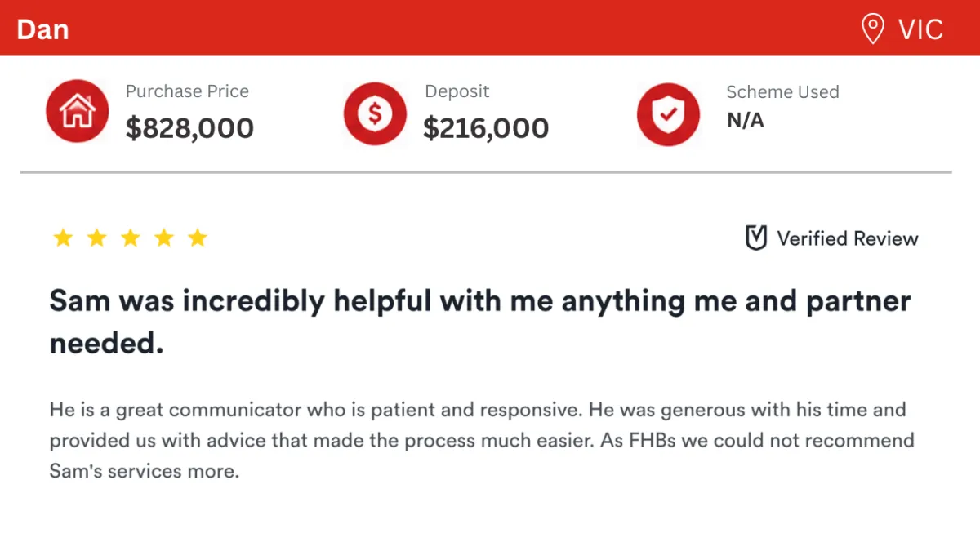Click the fourth yellow rating star
This screenshot has width=980, height=551.
(x=164, y=238)
